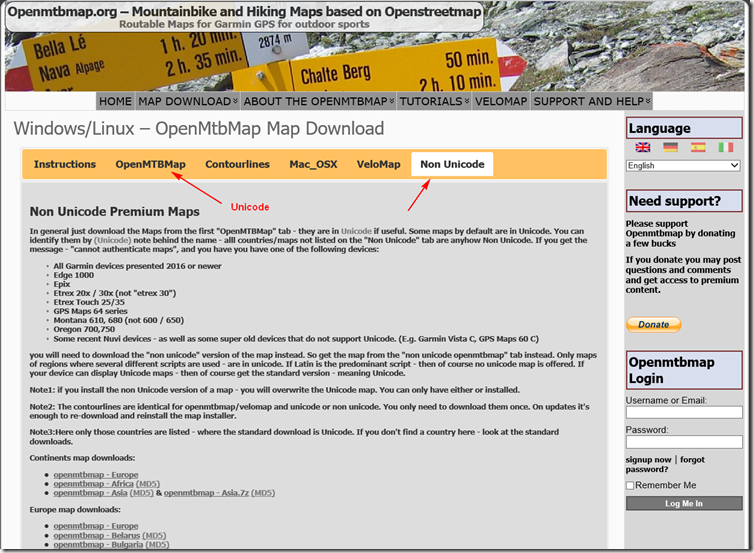
Task: Follow the 'signup now' link
Action: (648, 459)
